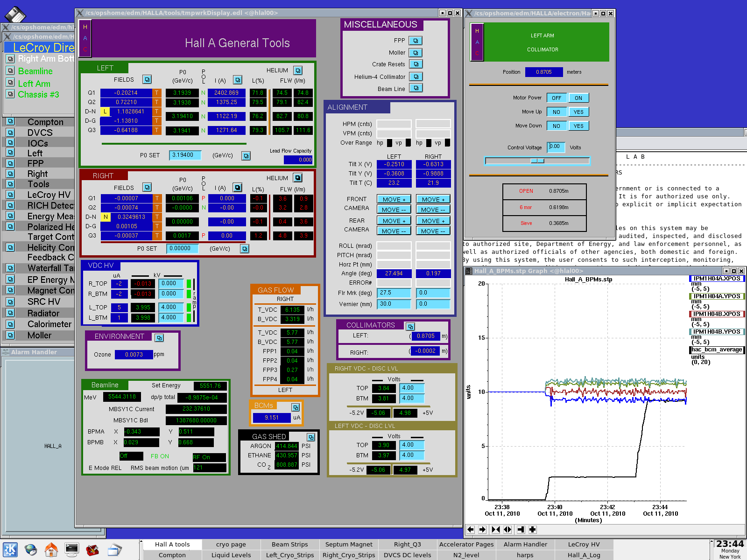
Task: Click the right FRONT CAMERA MOVE -- button
Action: 433,210
